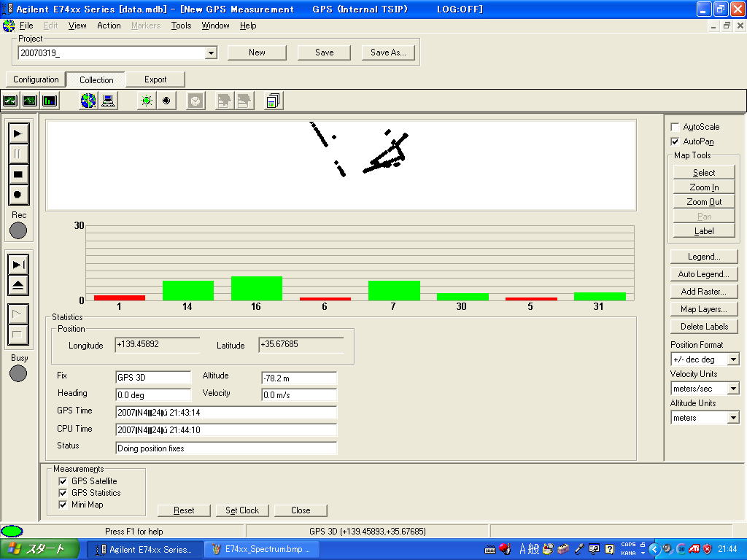Open the File menu
Screen dimensions: 747x560
tap(26, 26)
